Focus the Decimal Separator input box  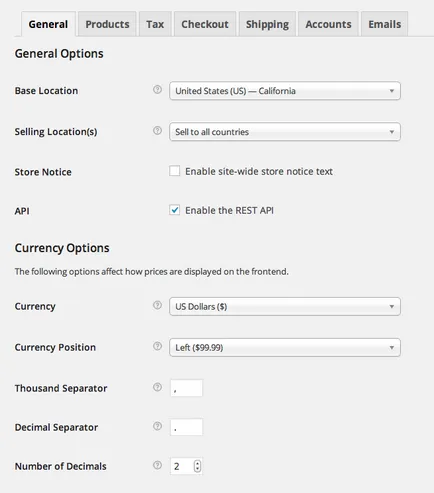pyautogui.click(x=186, y=427)
